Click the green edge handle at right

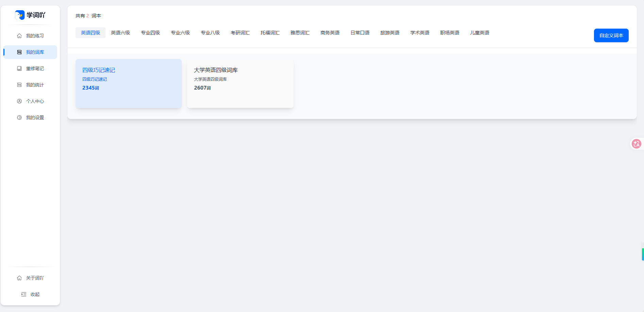(643, 254)
